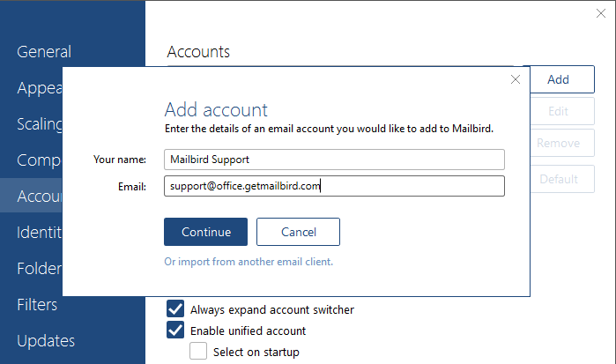The width and height of the screenshot is (616, 364).
Task: Toggle Enable unified account checkbox
Action: (x=175, y=330)
